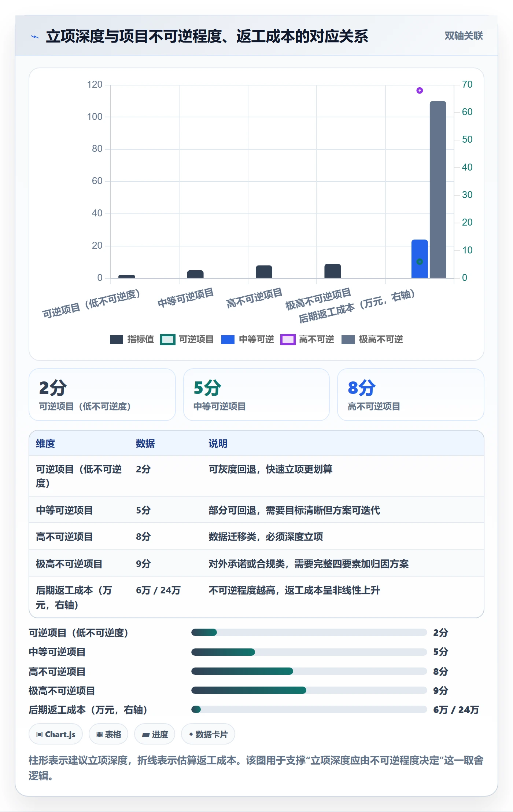This screenshot has width=513, height=812.
Task: Toggle the 指标值 legend series
Action: pyautogui.click(x=132, y=340)
